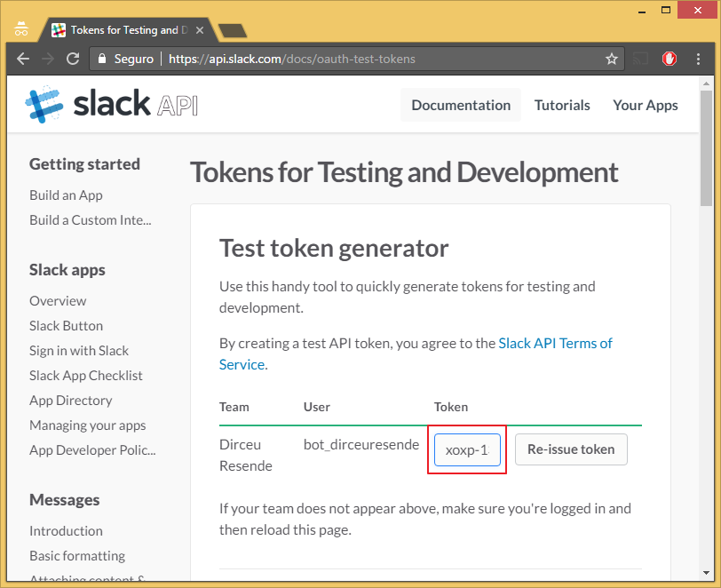Close the Tokens for Testing tab
The image size is (721, 588).
click(x=200, y=30)
